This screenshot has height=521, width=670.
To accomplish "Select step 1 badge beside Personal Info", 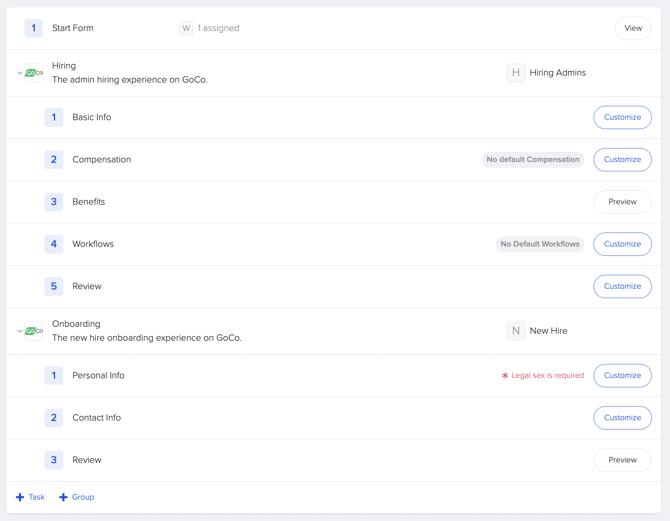I will [x=54, y=375].
